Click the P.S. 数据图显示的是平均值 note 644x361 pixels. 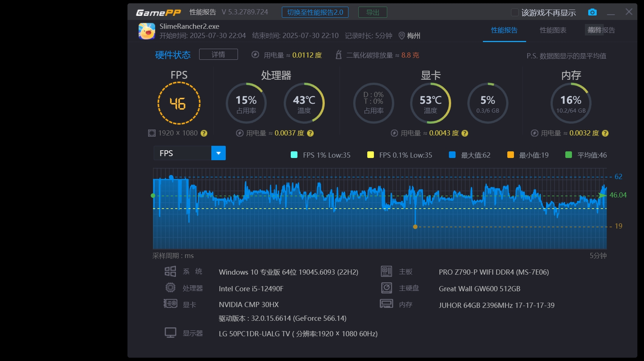[566, 56]
